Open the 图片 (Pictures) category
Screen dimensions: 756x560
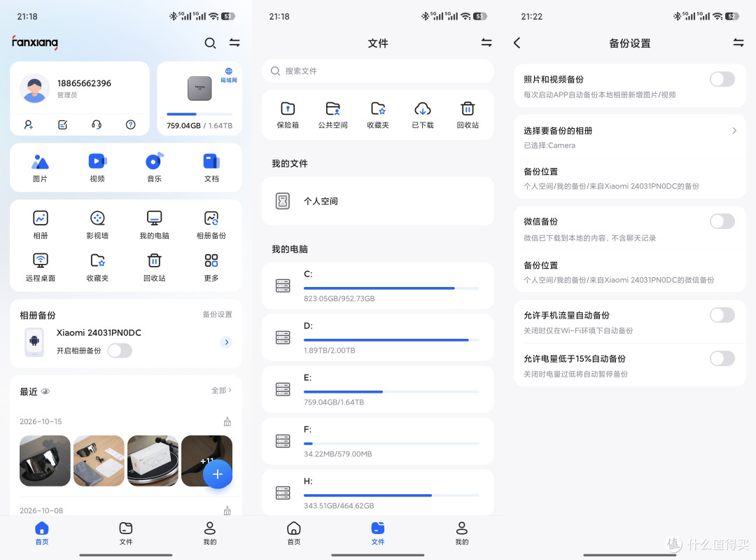(x=40, y=167)
